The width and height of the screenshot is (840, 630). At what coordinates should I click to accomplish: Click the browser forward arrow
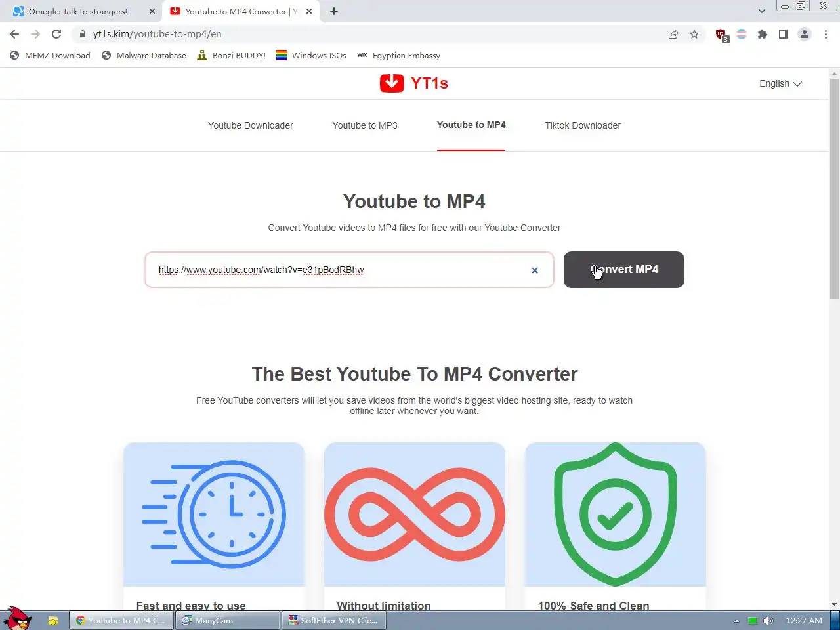[x=35, y=34]
